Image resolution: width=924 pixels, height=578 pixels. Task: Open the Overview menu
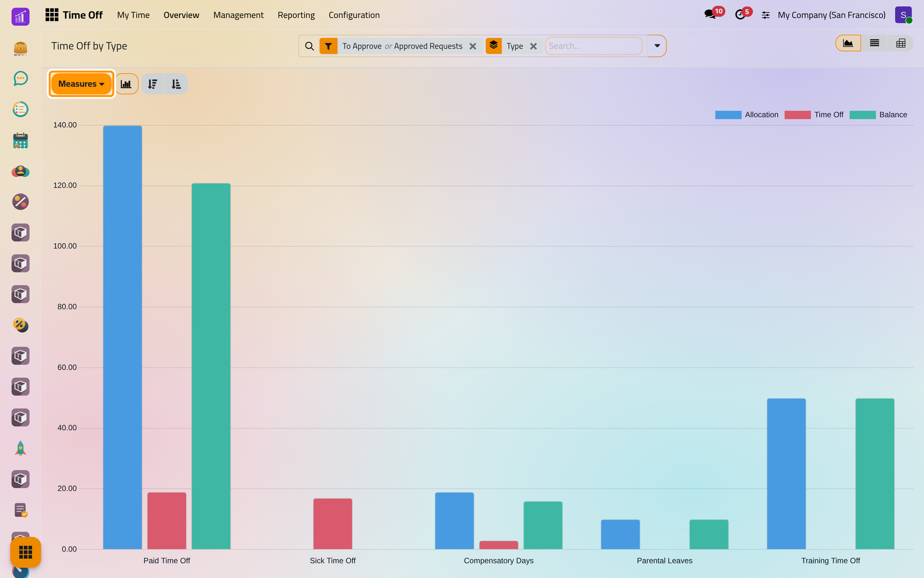(181, 15)
